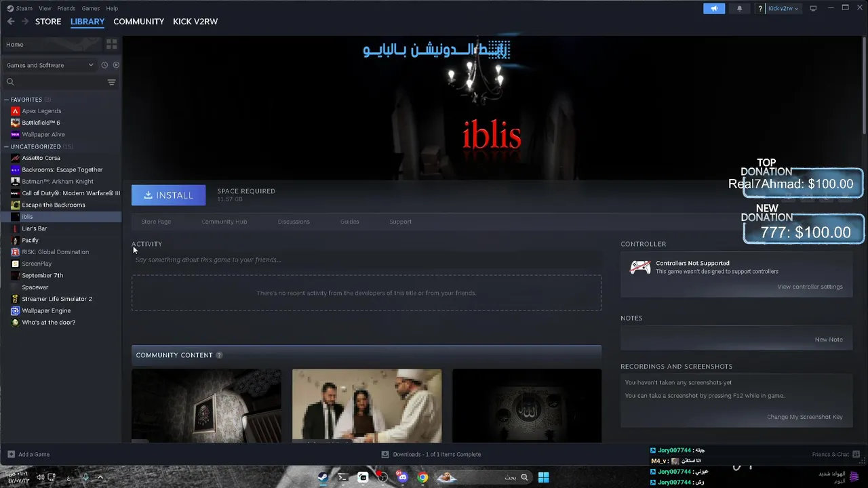Click the library search input field

click(x=60, y=82)
